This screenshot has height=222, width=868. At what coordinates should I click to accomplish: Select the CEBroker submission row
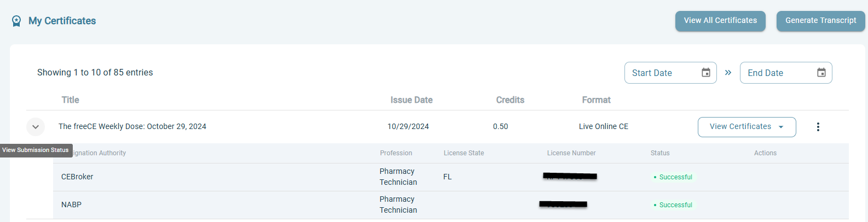click(451, 177)
